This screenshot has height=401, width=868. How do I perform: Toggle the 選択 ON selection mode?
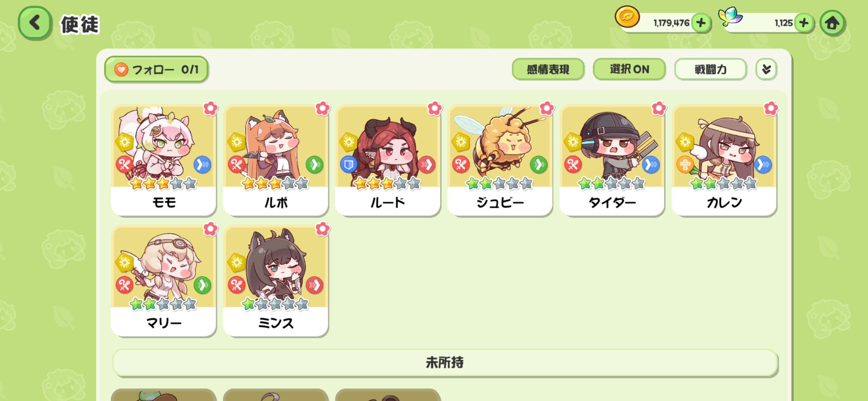(629, 69)
